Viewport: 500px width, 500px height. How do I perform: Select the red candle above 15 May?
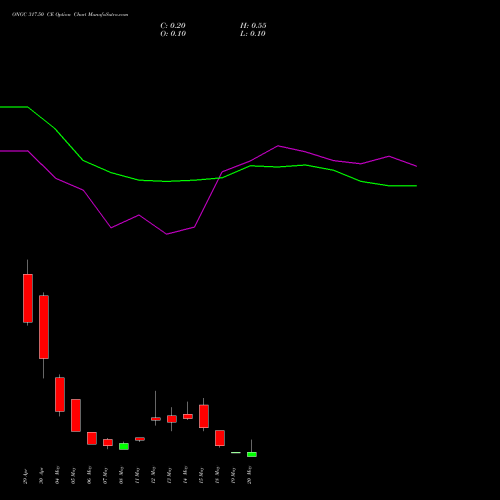point(204,416)
